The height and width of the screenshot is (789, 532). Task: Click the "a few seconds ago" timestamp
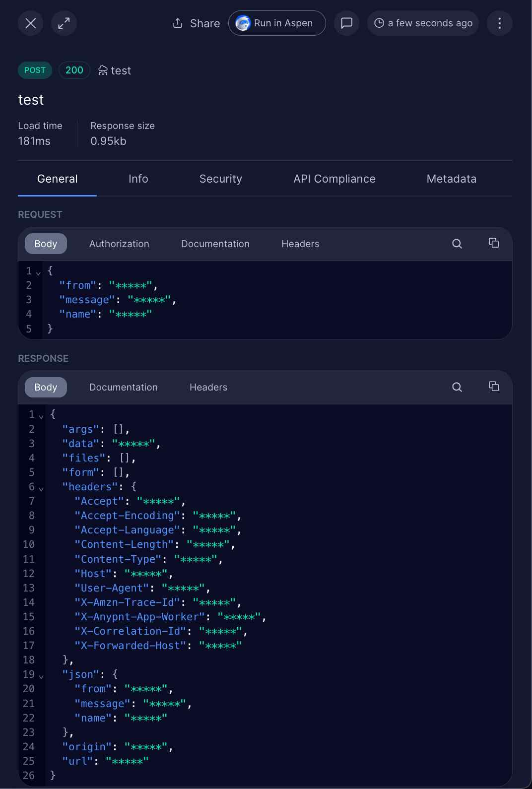coord(423,23)
